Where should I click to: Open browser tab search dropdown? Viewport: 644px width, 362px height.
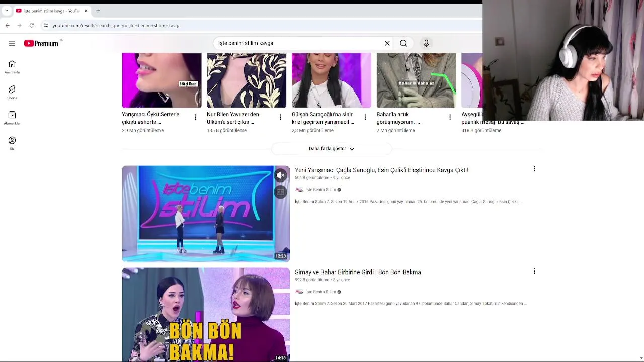pos(7,11)
